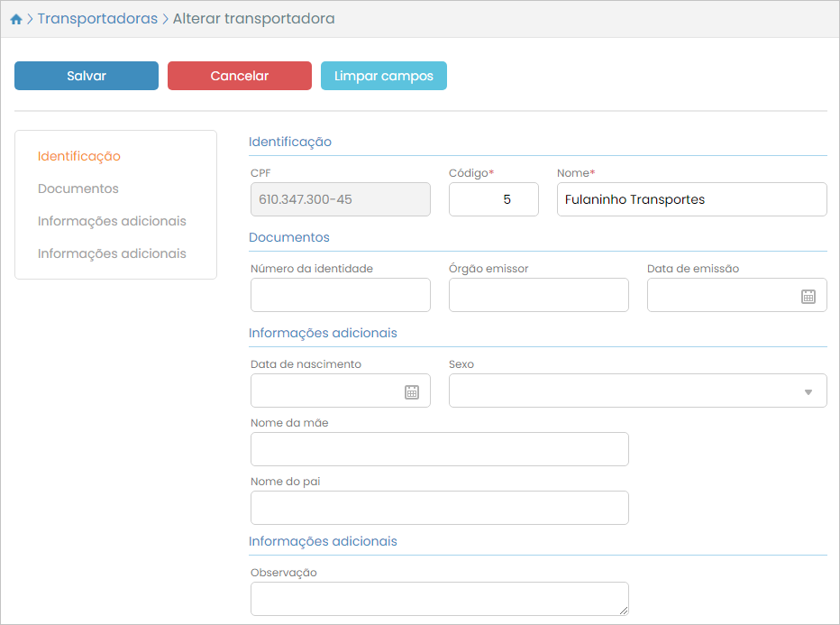Click the red Cancelar button

(x=240, y=76)
